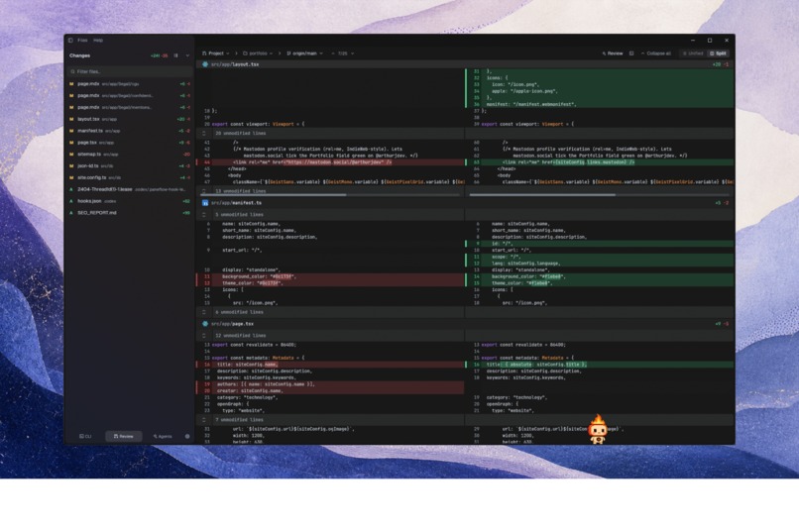Click added 'lang: siteConfig.language' line
799x532 pixels.
[x=600, y=264]
